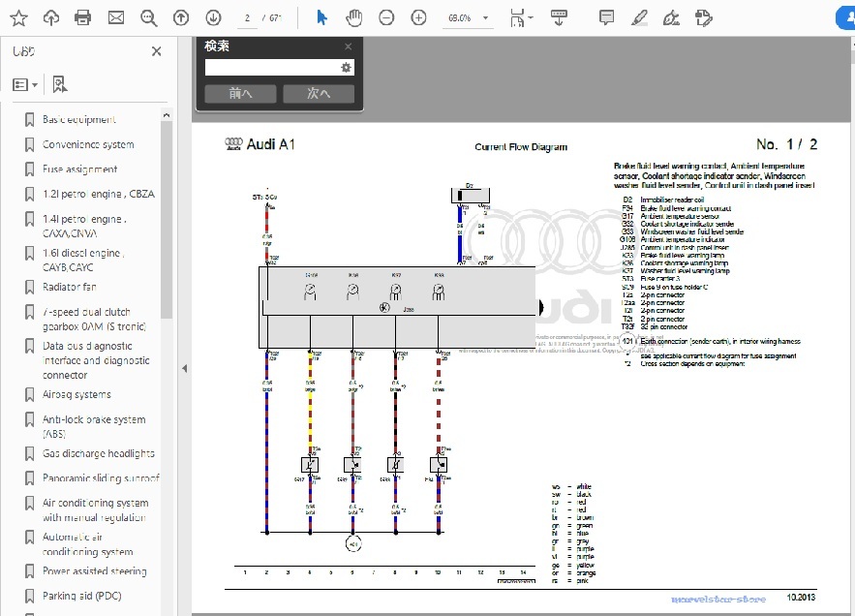Image resolution: width=855 pixels, height=616 pixels.
Task: Add a comment with speech bubble icon
Action: click(606, 18)
